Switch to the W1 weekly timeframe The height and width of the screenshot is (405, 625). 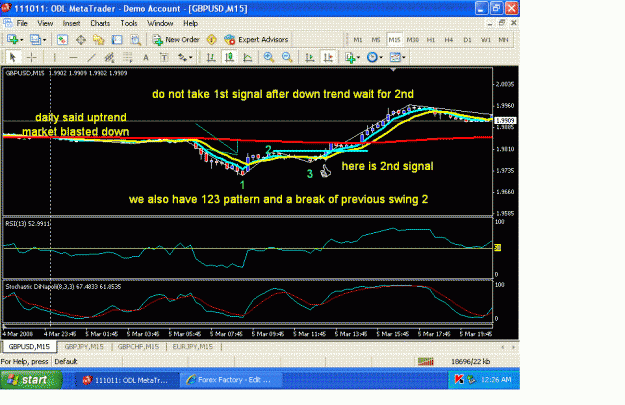(x=485, y=40)
